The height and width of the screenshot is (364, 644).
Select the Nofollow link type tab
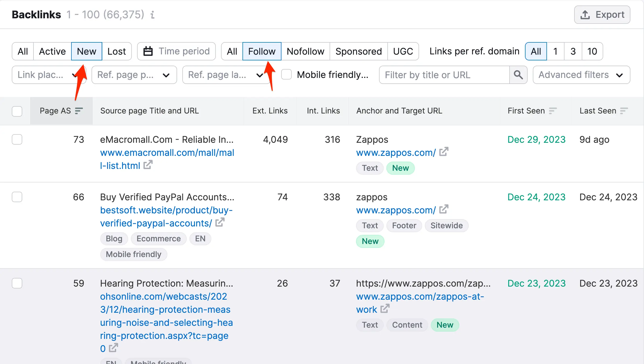[x=305, y=51]
